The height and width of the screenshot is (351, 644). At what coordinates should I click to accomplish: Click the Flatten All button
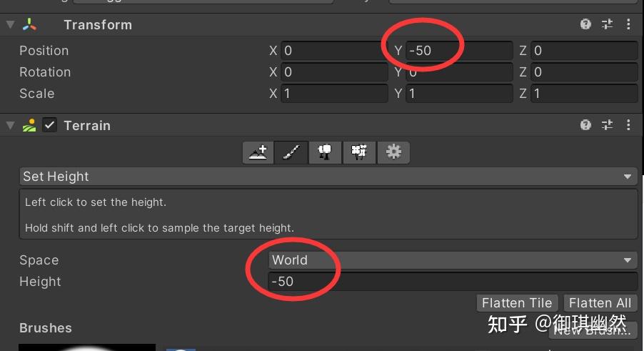600,303
